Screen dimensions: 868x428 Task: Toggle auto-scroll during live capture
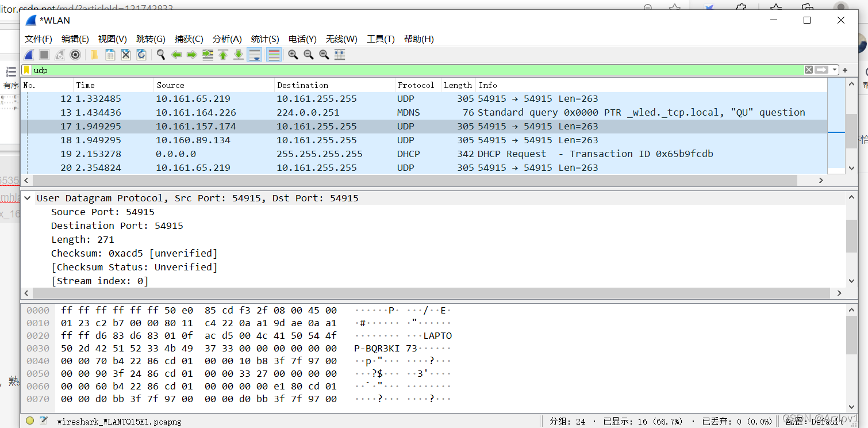click(255, 55)
